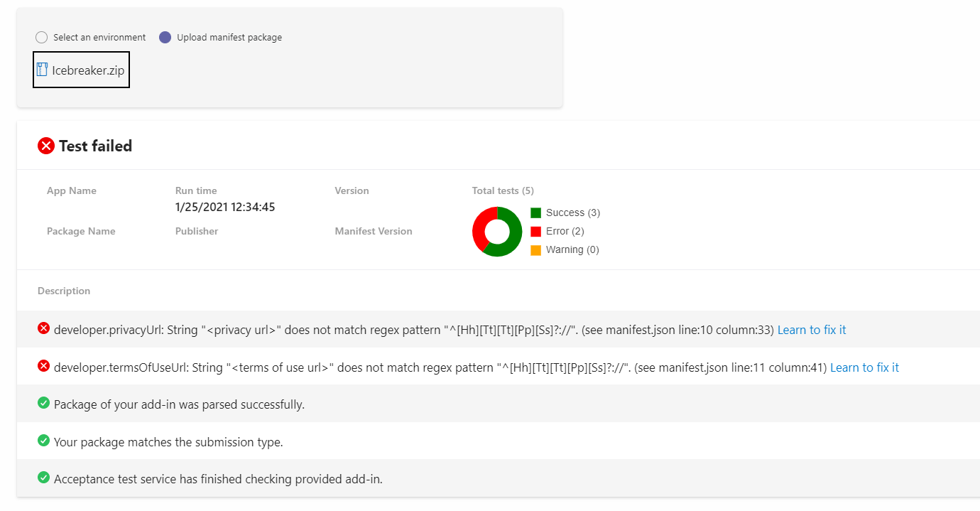Click Learn to fix it for privacyUrl error
The width and height of the screenshot is (980, 511).
(811, 329)
